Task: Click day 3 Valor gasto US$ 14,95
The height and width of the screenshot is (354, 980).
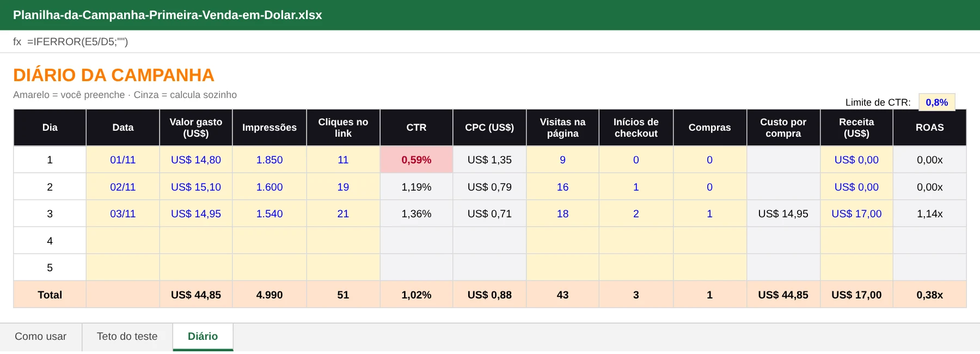Action: [x=196, y=213]
